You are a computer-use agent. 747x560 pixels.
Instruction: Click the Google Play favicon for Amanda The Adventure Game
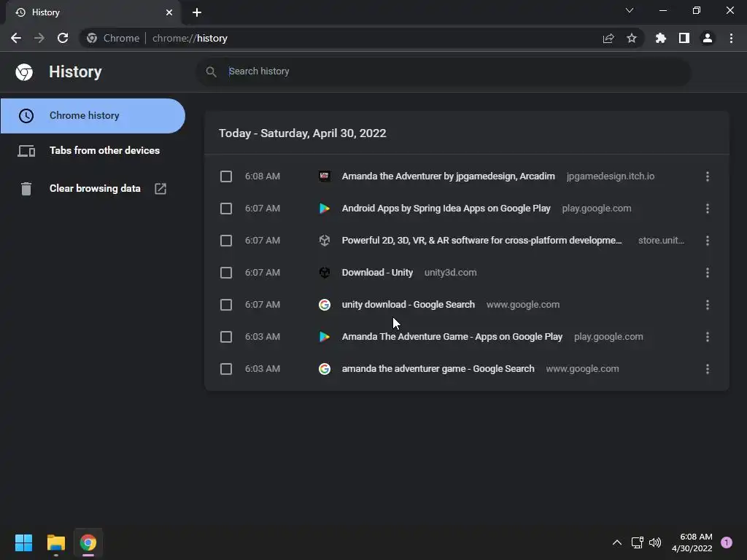(x=325, y=337)
